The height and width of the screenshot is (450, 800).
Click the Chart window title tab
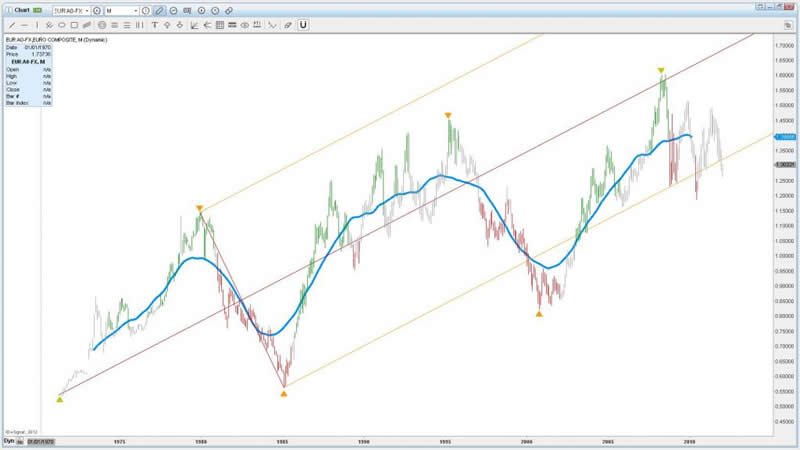point(18,10)
